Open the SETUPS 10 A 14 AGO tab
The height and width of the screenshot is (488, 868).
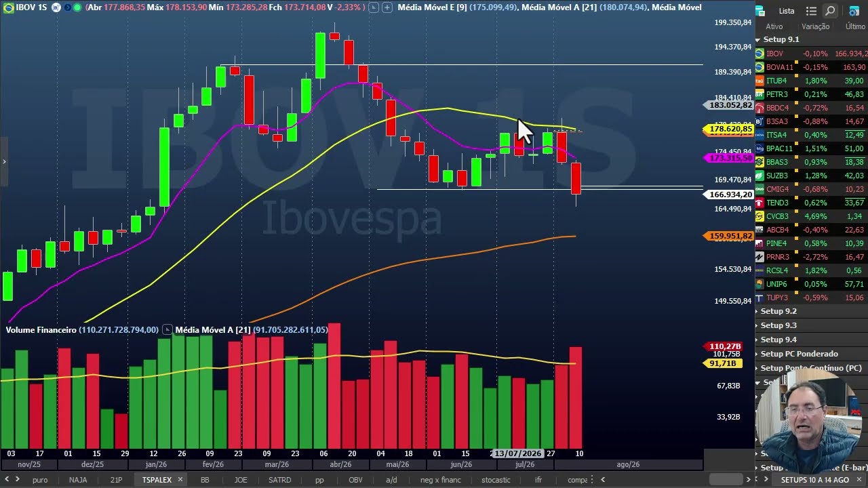click(x=814, y=480)
